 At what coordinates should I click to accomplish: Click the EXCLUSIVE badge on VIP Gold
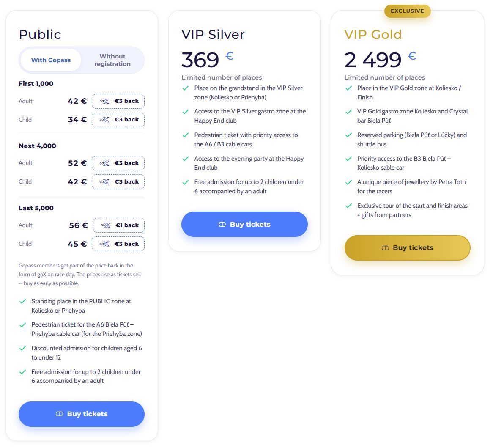click(x=408, y=11)
